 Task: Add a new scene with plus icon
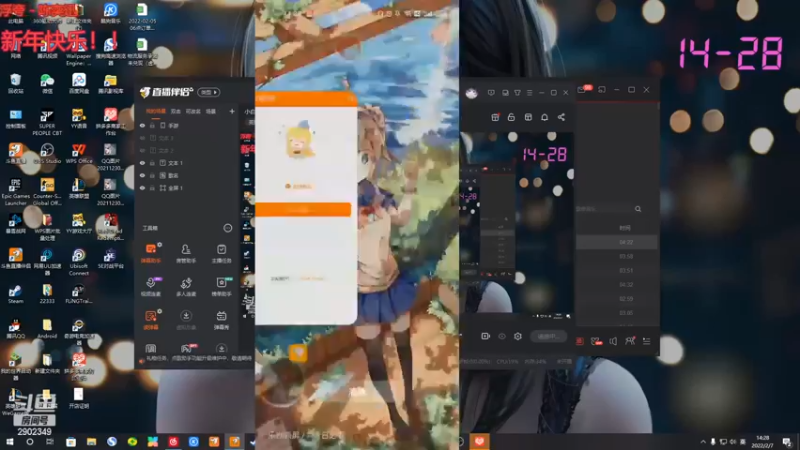(x=232, y=111)
